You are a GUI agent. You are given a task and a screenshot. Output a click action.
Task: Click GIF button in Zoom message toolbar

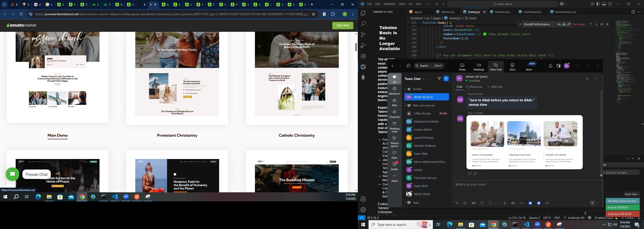(474, 203)
